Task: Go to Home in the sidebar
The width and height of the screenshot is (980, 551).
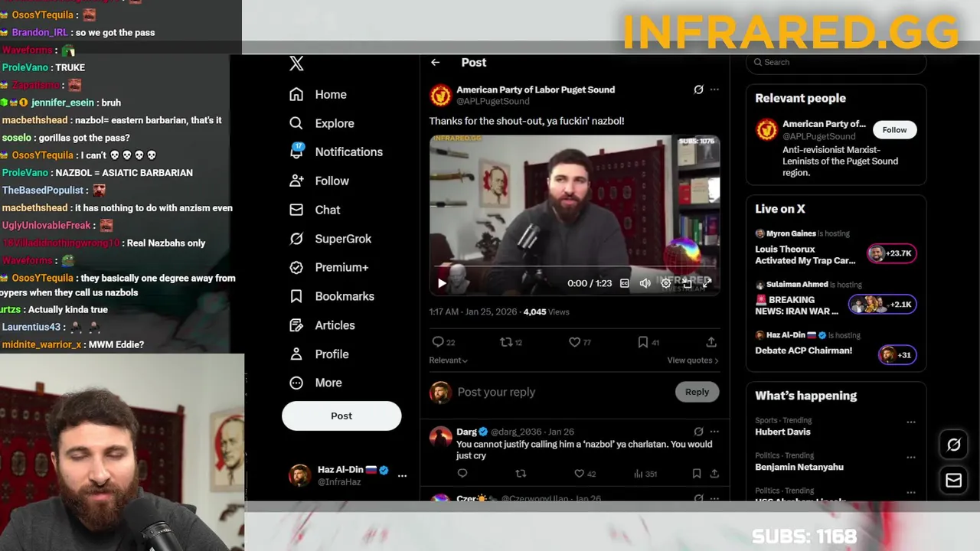Action: (318, 94)
